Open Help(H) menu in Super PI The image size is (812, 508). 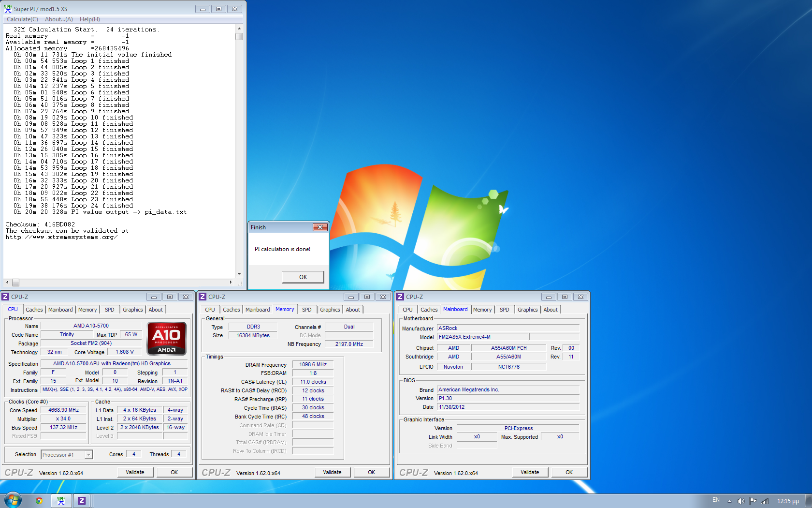(90, 19)
